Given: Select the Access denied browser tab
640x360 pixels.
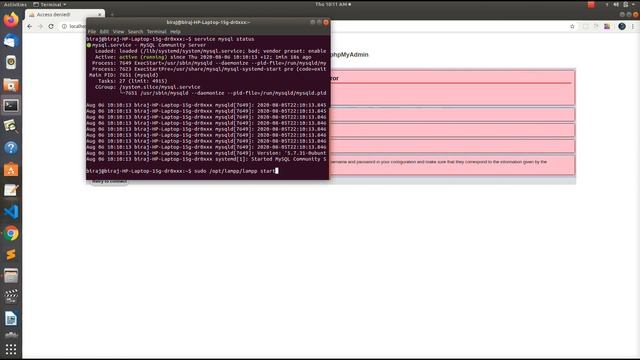Looking at the screenshot, I should click(64, 14).
